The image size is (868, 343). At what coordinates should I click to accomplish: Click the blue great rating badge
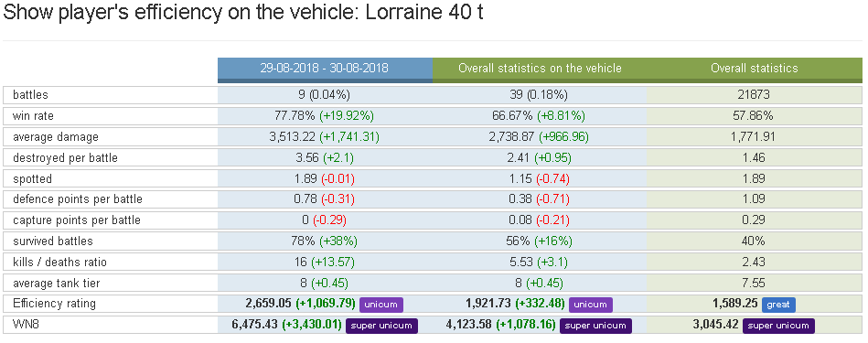(778, 305)
